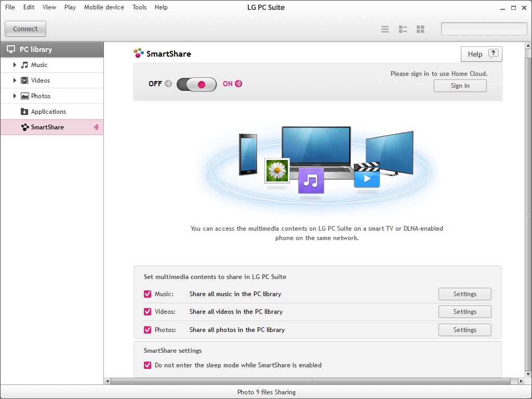Viewport: 532px width, 399px height.
Task: Switch to grid view layout
Action: (x=420, y=29)
